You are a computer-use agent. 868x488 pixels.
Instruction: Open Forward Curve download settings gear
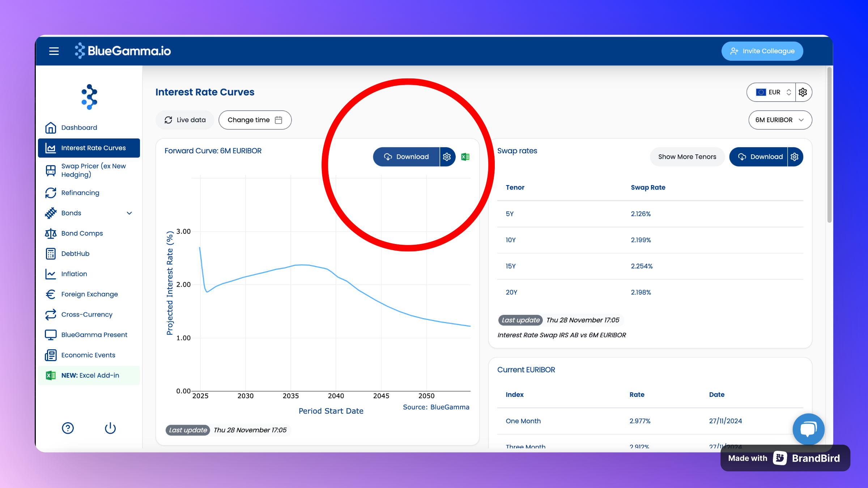pos(447,157)
